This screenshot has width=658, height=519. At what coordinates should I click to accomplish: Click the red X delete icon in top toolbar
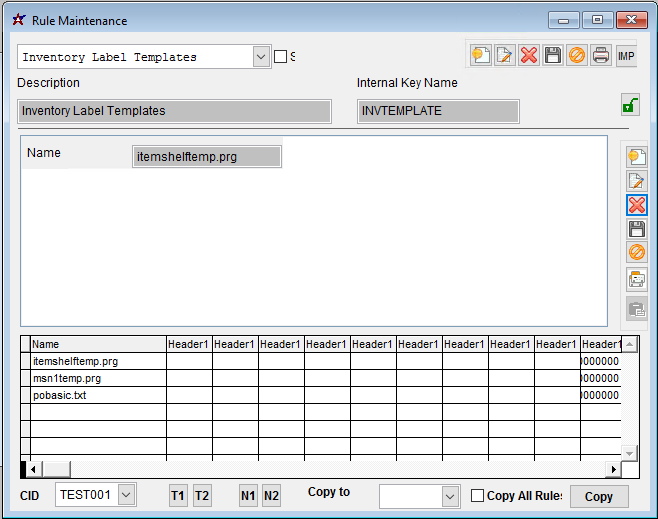[529, 56]
